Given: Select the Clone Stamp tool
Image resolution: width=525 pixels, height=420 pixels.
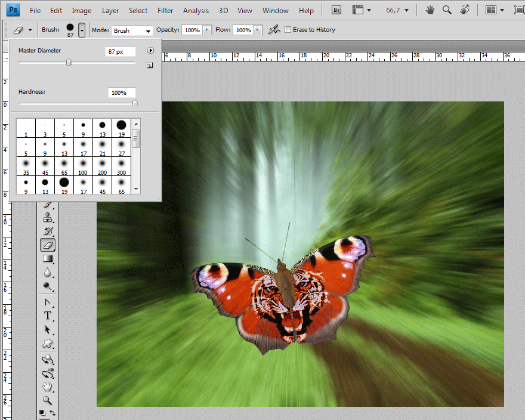Looking at the screenshot, I should click(48, 218).
